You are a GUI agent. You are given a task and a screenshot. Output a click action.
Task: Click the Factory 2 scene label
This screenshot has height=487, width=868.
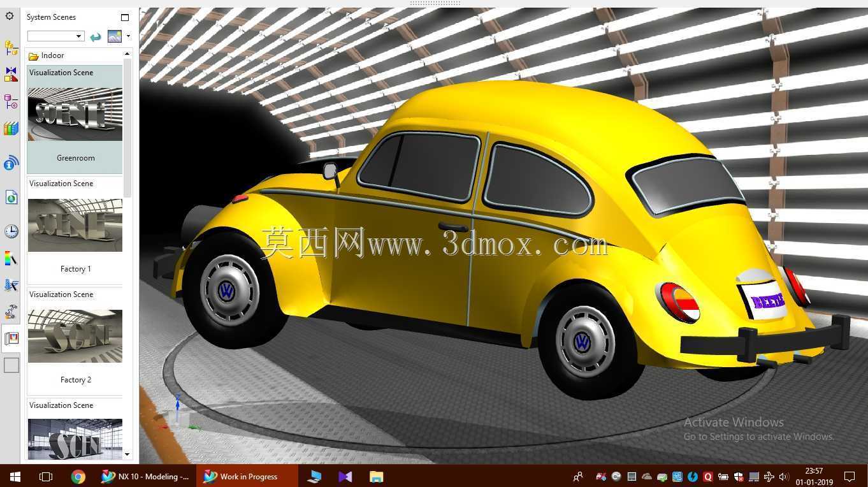tap(76, 380)
